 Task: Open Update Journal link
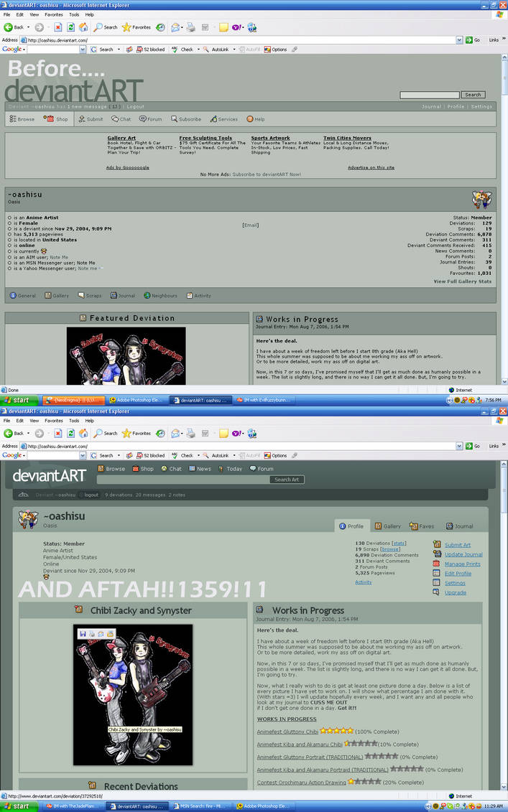click(x=463, y=554)
